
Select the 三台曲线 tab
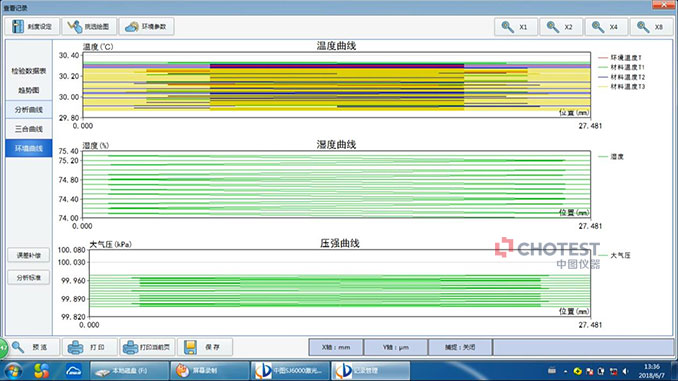click(29, 129)
